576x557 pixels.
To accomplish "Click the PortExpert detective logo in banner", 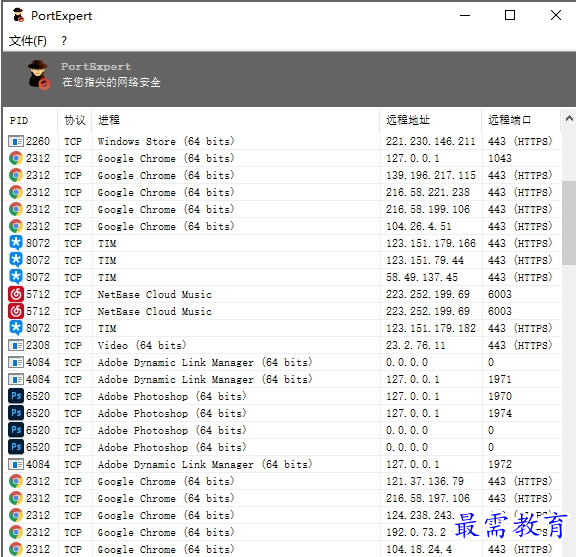I will tap(39, 75).
